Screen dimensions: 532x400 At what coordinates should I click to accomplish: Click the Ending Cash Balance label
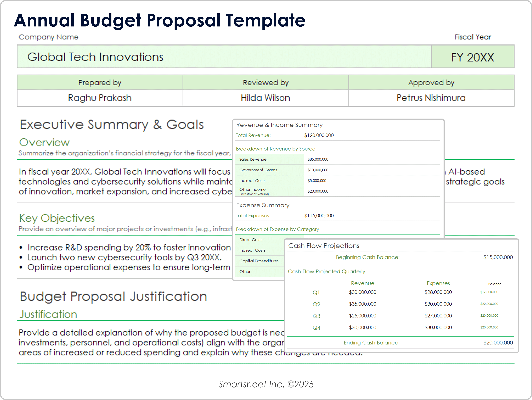point(372,343)
